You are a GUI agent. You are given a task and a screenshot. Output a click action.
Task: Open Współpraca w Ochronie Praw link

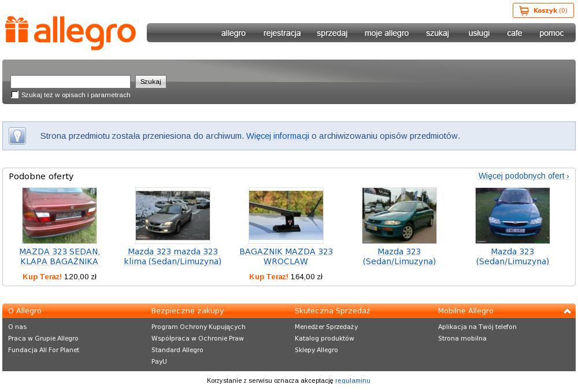point(198,338)
